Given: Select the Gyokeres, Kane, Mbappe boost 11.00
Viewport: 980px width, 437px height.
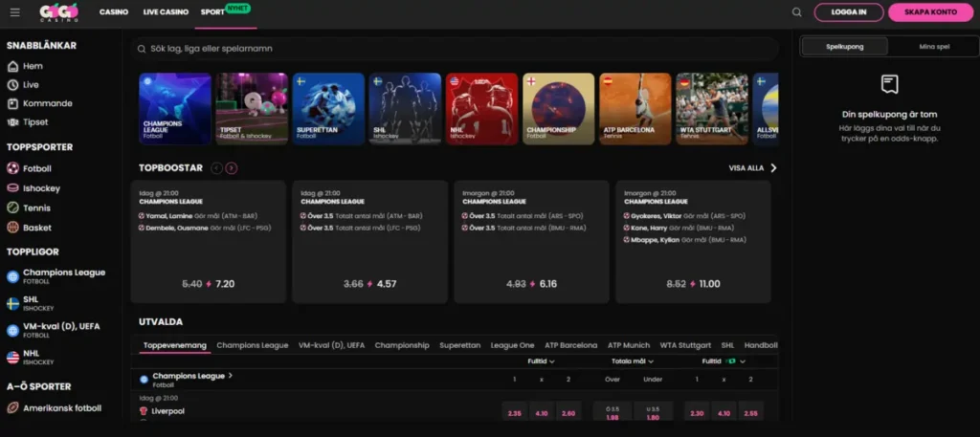Looking at the screenshot, I should [693, 242].
